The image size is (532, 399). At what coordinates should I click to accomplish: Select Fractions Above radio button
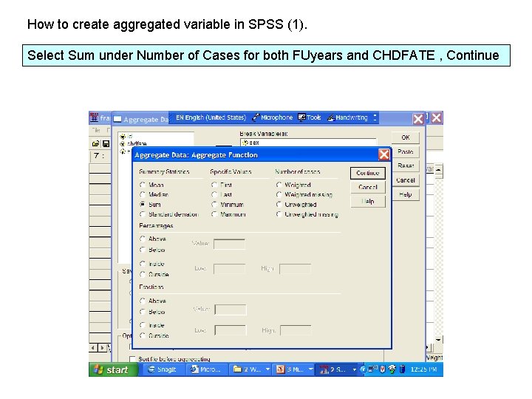[143, 301]
